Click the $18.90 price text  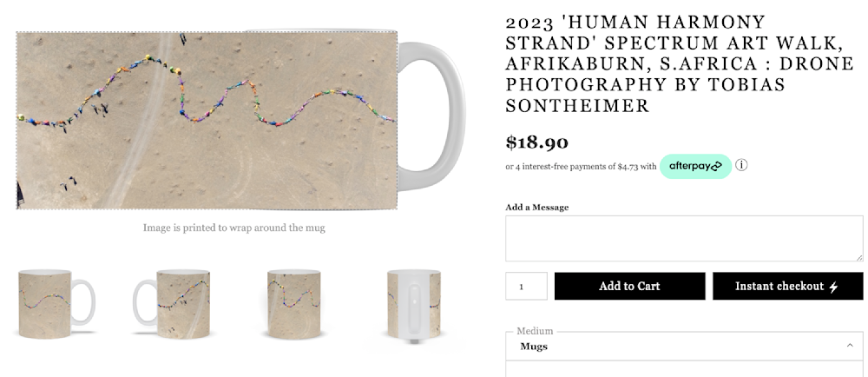coord(536,142)
